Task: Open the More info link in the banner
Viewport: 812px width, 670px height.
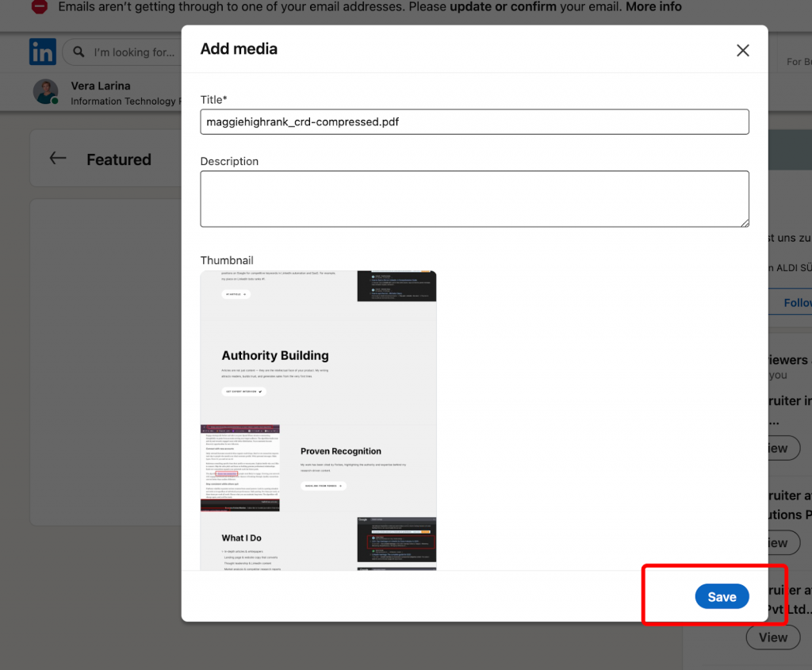Action: point(653,6)
